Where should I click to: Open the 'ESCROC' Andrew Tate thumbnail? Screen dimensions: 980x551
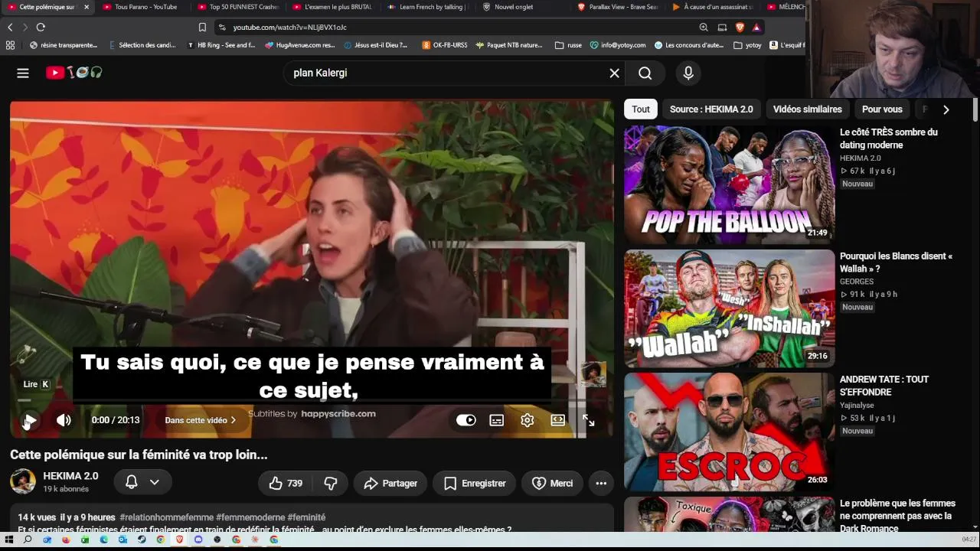[x=729, y=432]
